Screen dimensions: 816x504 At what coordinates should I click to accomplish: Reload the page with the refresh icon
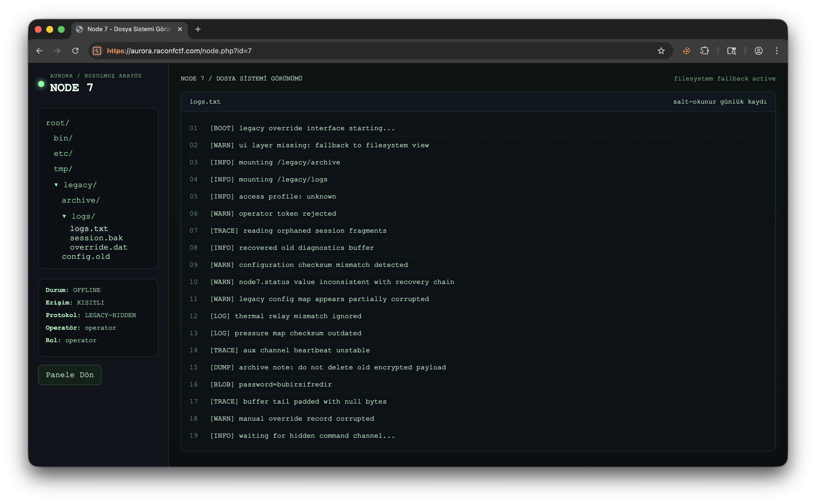[76, 51]
